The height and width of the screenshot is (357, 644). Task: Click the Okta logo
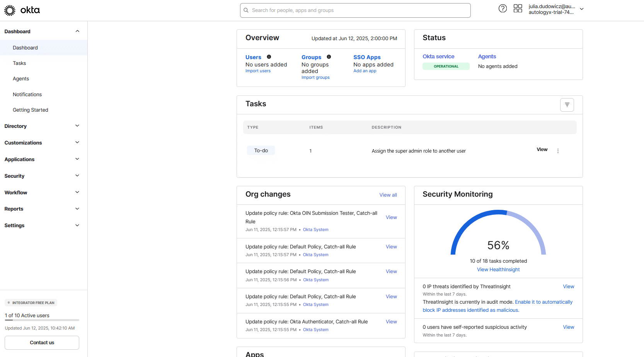tap(22, 10)
